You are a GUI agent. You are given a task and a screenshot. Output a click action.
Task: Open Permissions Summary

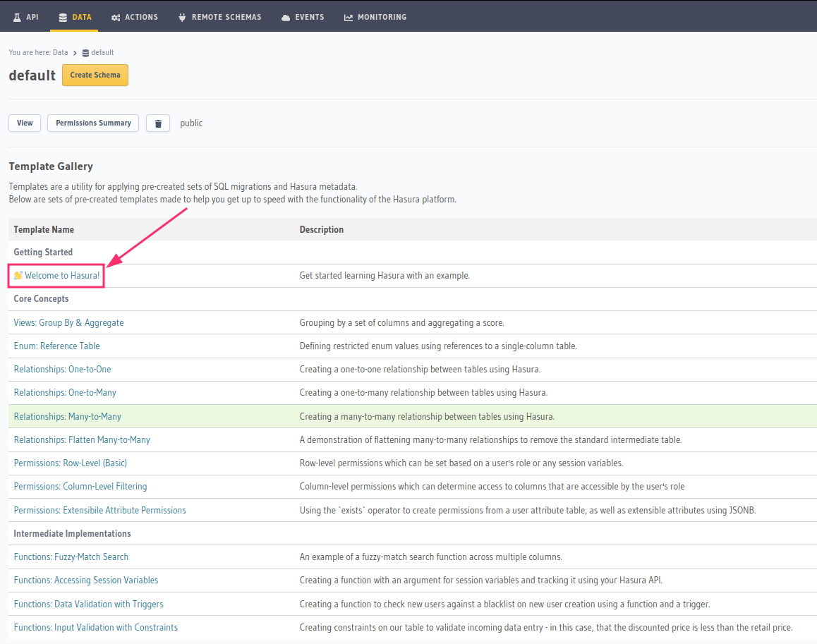[x=93, y=123]
